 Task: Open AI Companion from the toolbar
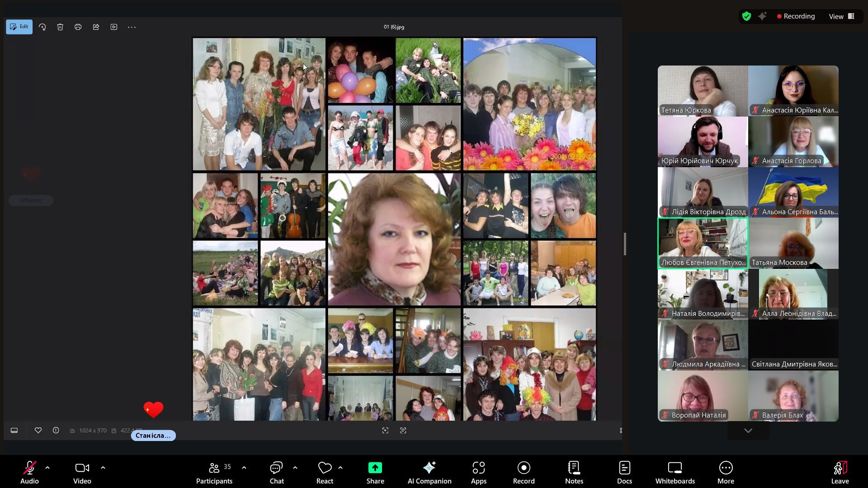[x=429, y=472]
